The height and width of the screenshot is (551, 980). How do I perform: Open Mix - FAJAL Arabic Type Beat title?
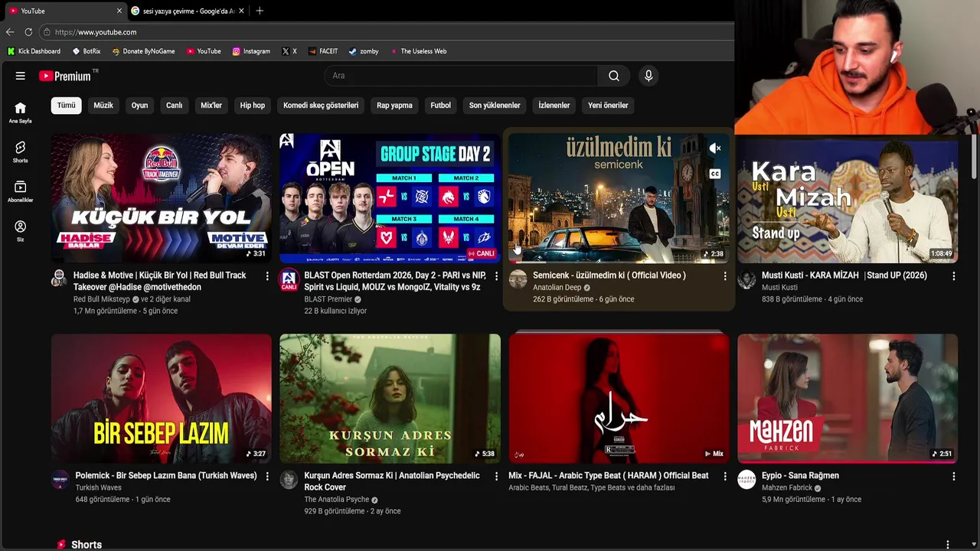609,476
